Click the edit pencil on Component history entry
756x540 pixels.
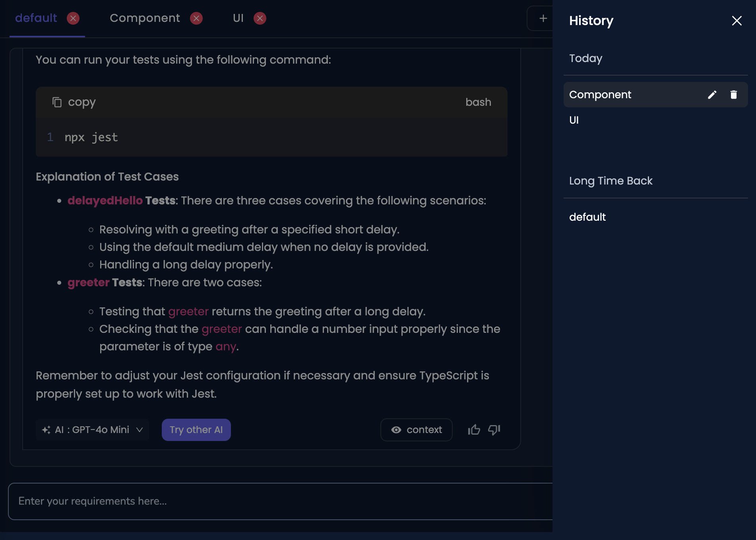pos(712,95)
